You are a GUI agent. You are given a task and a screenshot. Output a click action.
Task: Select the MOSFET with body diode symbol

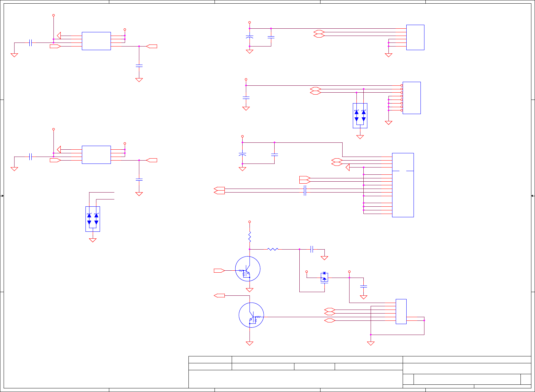[324, 278]
